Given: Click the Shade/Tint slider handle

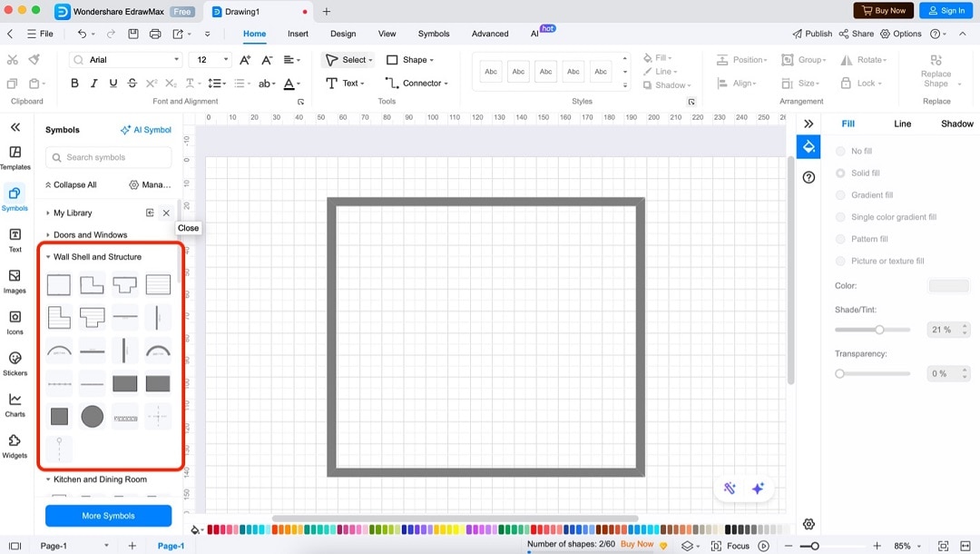Looking at the screenshot, I should tap(879, 330).
